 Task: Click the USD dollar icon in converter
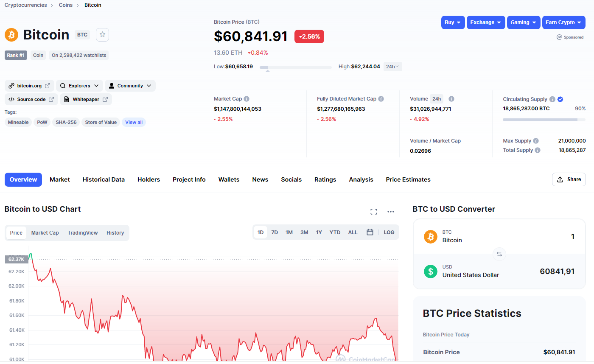(x=431, y=271)
